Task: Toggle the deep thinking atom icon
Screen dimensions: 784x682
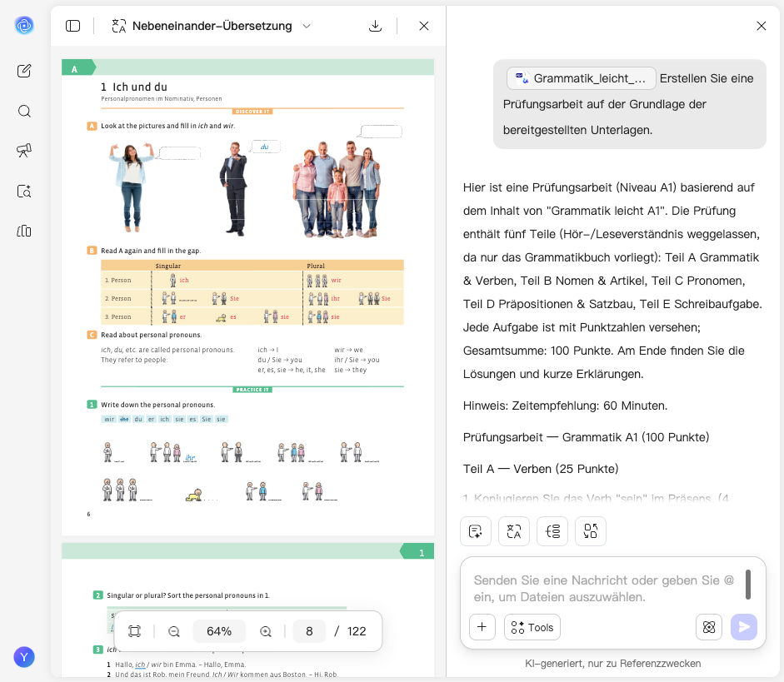Action: click(709, 627)
